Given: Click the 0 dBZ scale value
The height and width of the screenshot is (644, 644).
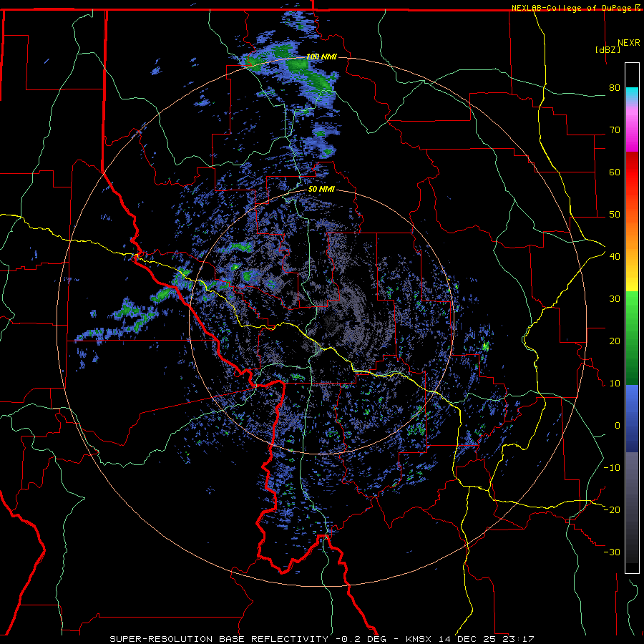Looking at the screenshot, I should 618,426.
